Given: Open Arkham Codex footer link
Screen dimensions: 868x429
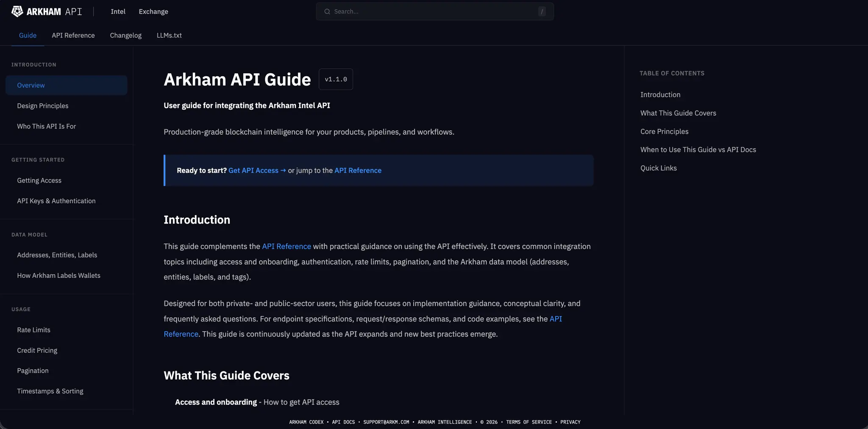Looking at the screenshot, I should (306, 422).
